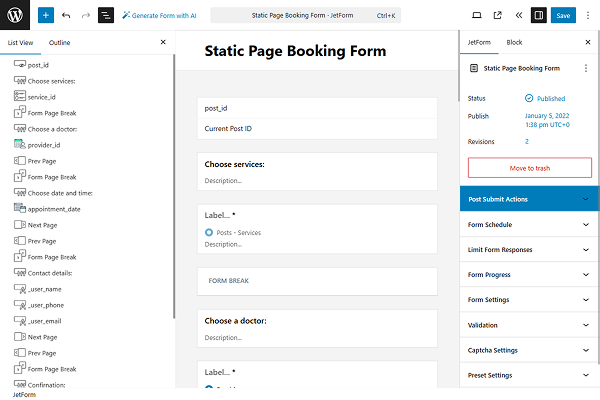This screenshot has width=600, height=400.
Task: Select the _user_email field icon
Action: [x=20, y=320]
